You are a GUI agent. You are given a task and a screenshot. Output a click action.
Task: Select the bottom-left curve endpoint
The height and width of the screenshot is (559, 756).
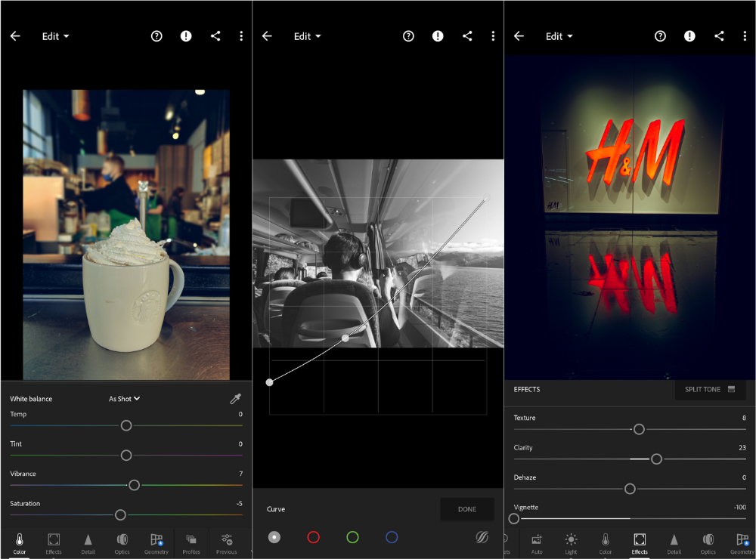coord(270,382)
